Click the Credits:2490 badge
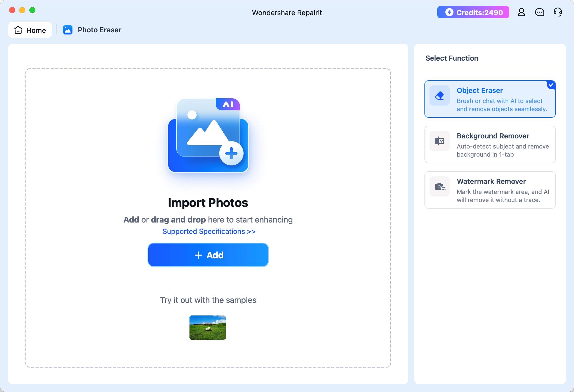This screenshot has height=392, width=574. [473, 12]
